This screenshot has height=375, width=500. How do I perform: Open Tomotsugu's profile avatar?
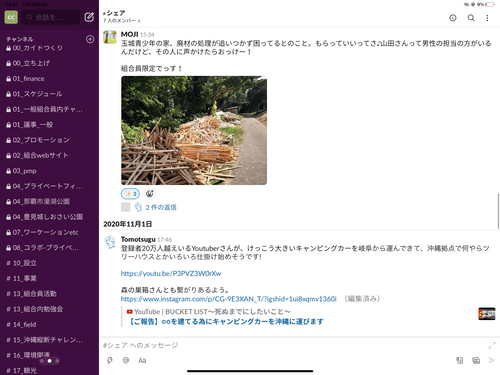coord(110,242)
